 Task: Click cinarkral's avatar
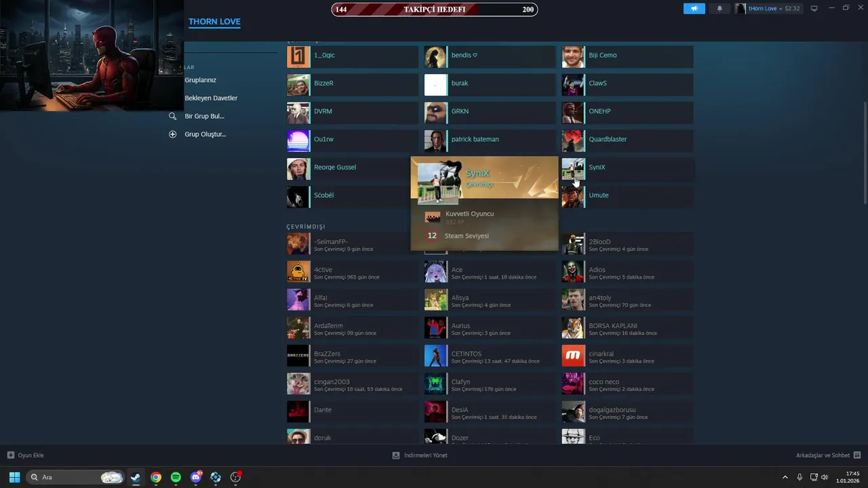(x=573, y=356)
